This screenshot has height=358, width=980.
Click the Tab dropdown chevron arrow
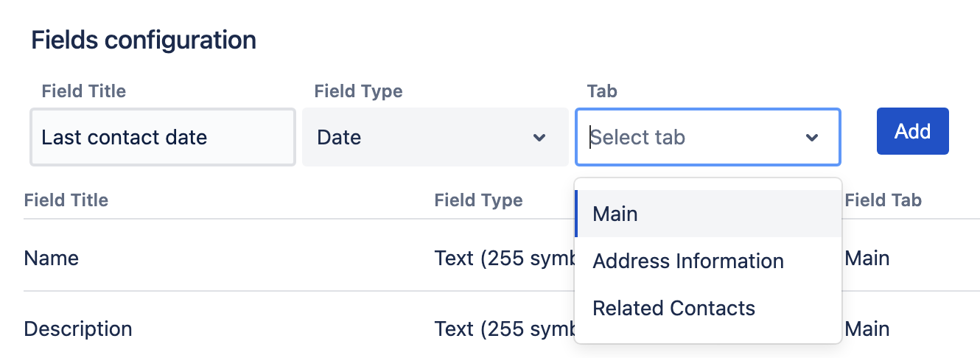pyautogui.click(x=812, y=138)
